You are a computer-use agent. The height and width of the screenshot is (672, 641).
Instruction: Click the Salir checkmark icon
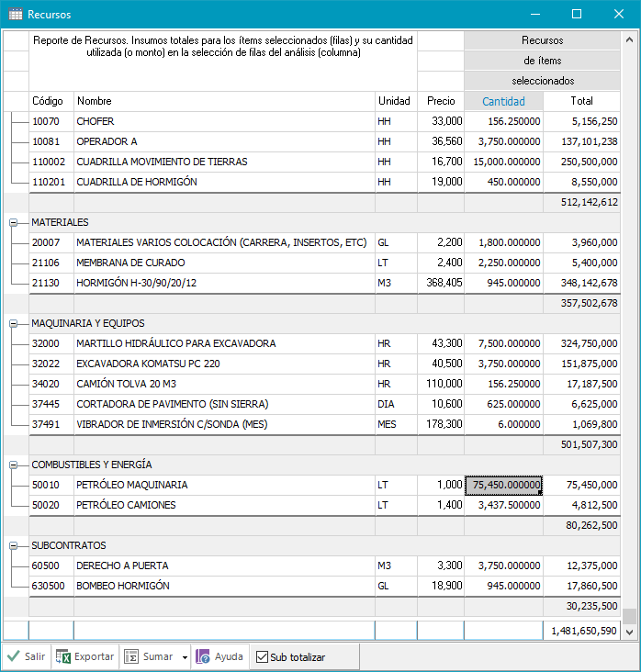pyautogui.click(x=14, y=656)
